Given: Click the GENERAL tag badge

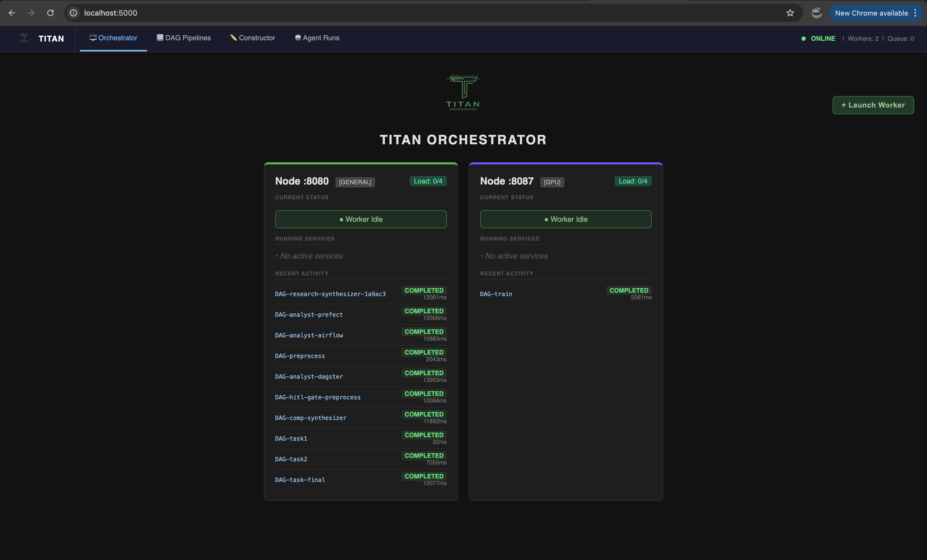Looking at the screenshot, I should [x=355, y=182].
